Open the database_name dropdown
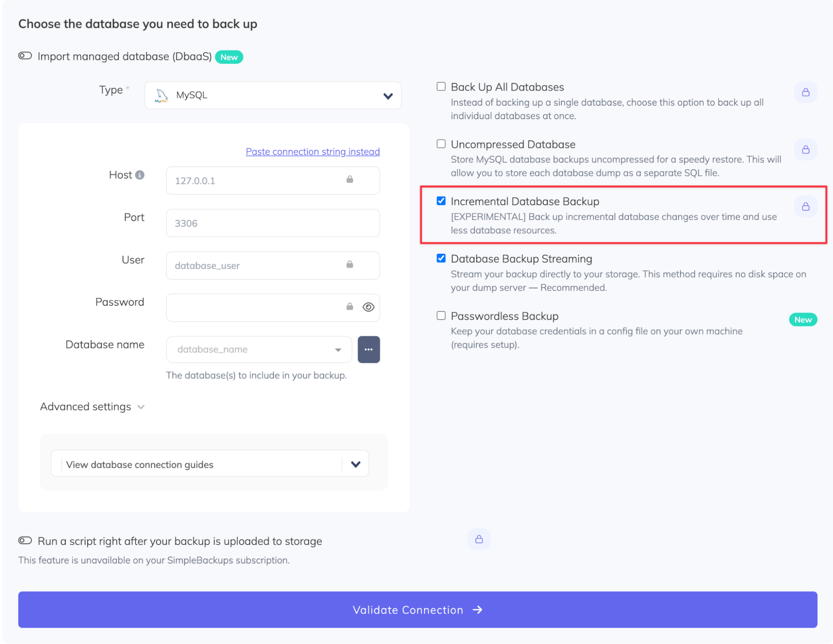 (x=259, y=349)
